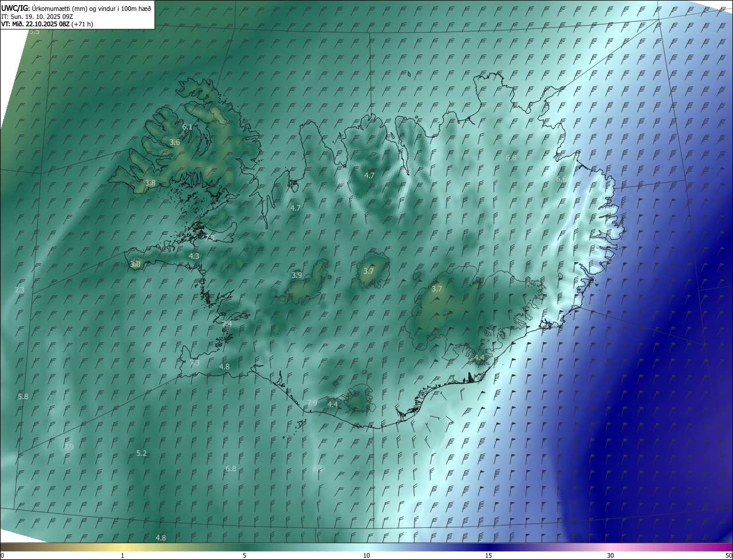Screen dimensions: 733x560
Task: Select the 4.4 value on Mýrdalsjökull glacier
Action: click(x=332, y=404)
